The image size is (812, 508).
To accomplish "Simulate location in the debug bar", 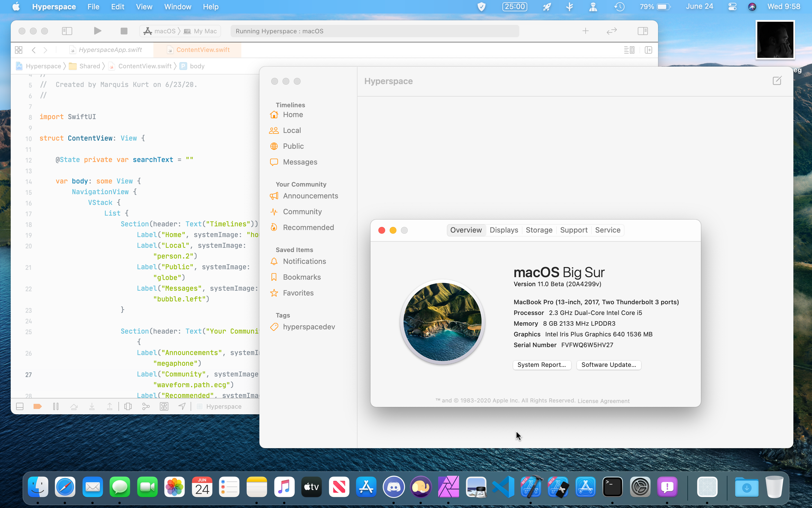I will (182, 406).
